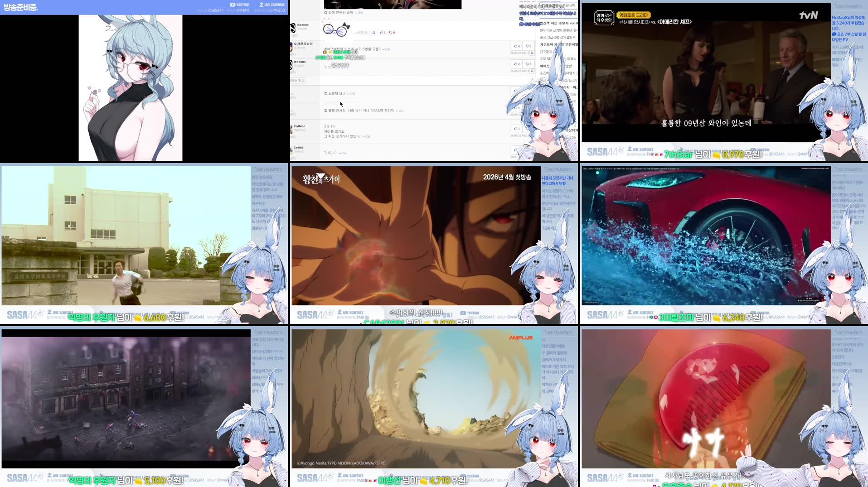The width and height of the screenshot is (868, 487).
Task: Click the '5,100후원' donation banner
Action: [x=126, y=480]
